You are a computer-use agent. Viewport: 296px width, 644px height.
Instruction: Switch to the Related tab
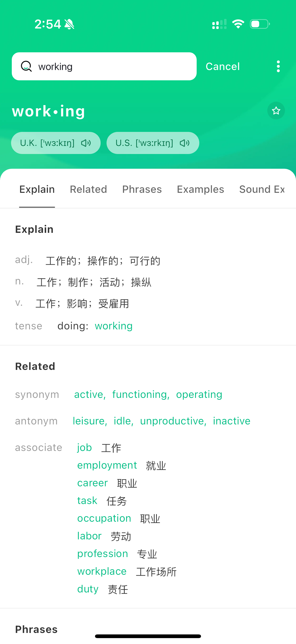click(88, 189)
